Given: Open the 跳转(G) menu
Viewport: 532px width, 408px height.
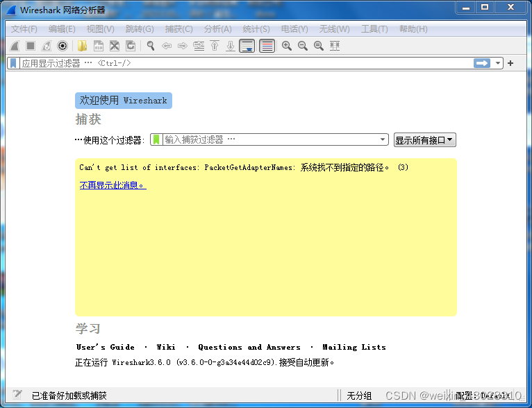Looking at the screenshot, I should pyautogui.click(x=140, y=29).
